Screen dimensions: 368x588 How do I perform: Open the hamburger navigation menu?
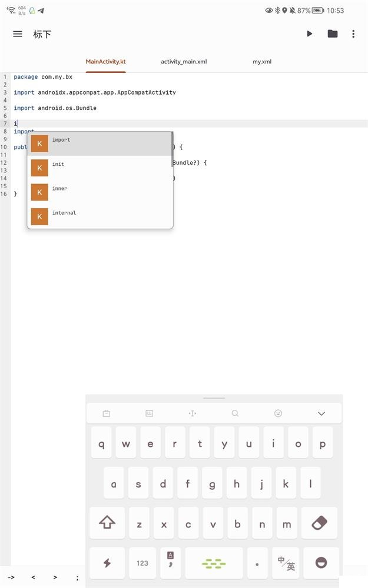pos(18,34)
